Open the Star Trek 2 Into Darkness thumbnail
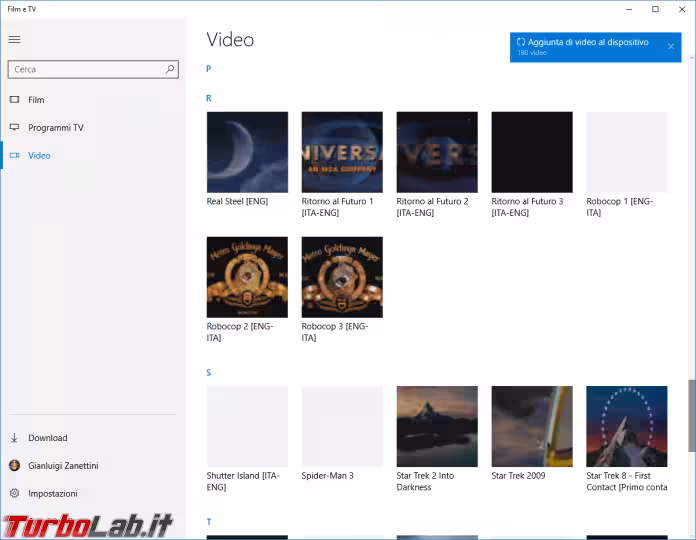This screenshot has height=540, width=696. [437, 426]
